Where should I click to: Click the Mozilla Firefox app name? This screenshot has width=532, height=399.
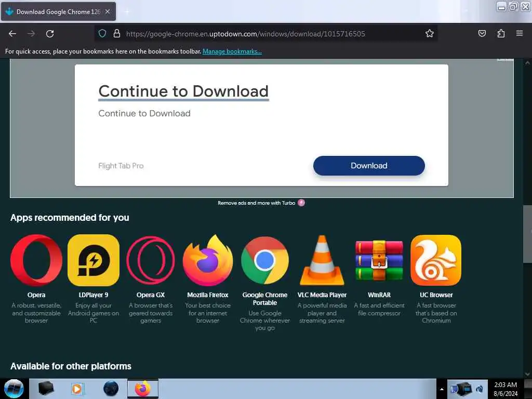208,295
